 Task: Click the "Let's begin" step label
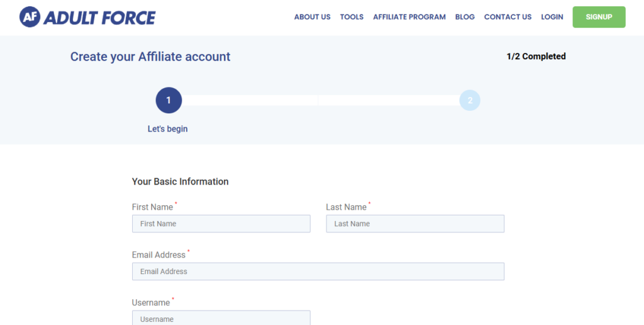(x=167, y=128)
